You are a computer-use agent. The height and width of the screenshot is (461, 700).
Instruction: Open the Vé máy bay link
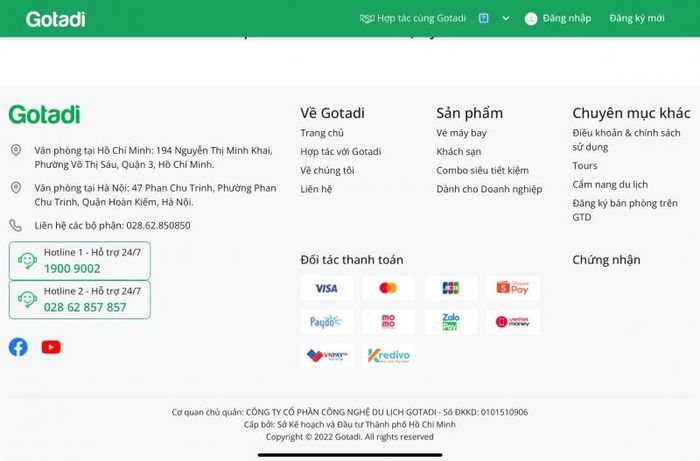click(x=461, y=133)
